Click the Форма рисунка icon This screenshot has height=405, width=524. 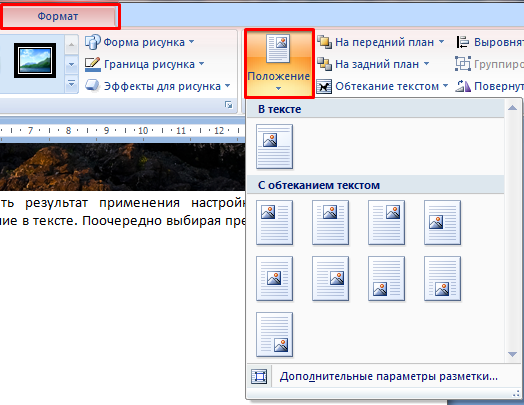[x=93, y=42]
